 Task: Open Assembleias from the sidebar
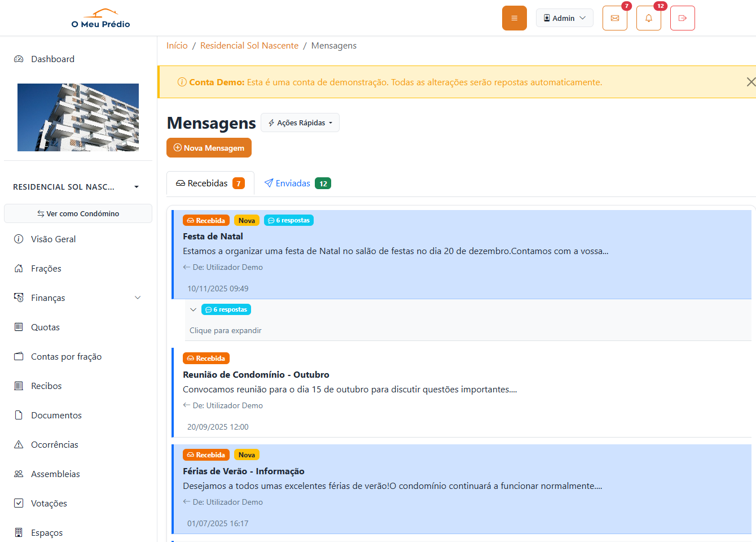tap(55, 474)
